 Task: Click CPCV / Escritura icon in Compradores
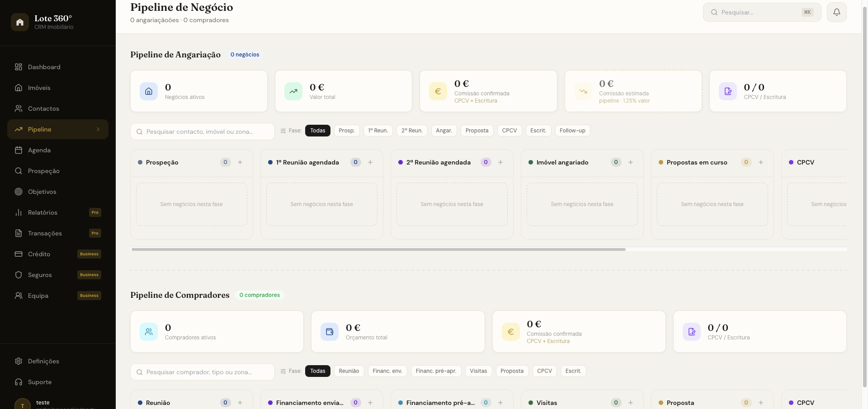[692, 332]
